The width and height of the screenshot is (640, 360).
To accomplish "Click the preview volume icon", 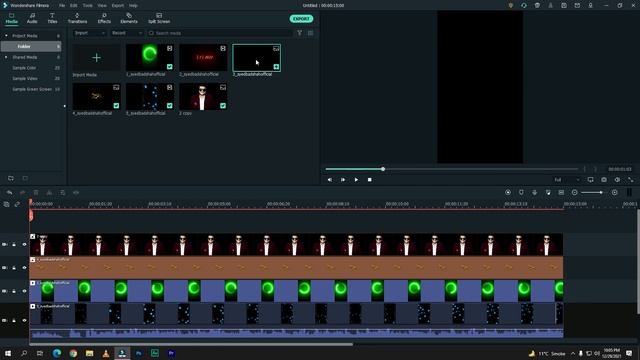I will click(x=617, y=180).
